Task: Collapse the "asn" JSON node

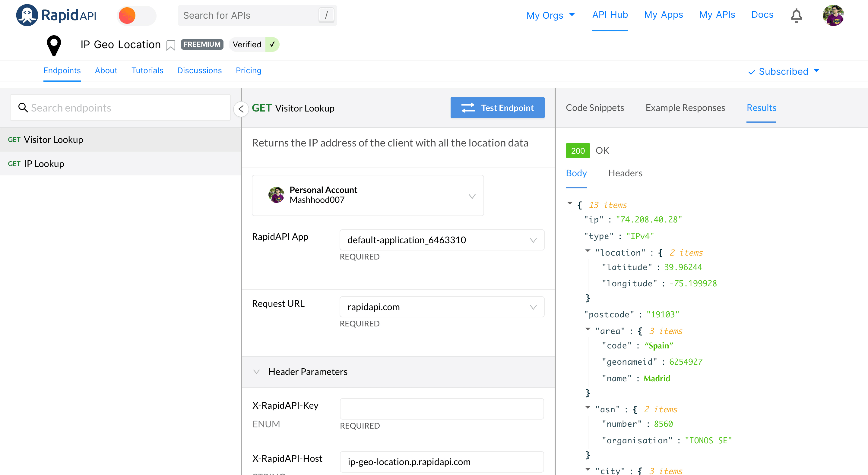Action: (588, 408)
